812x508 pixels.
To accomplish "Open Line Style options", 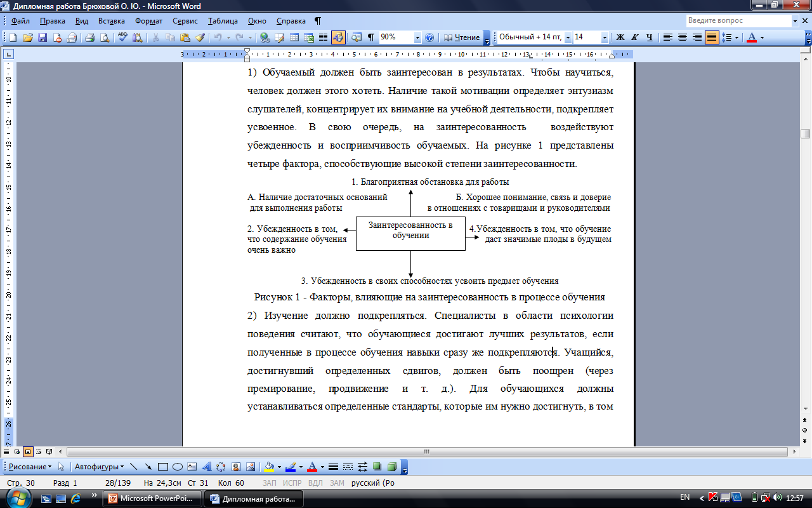I will coord(333,467).
